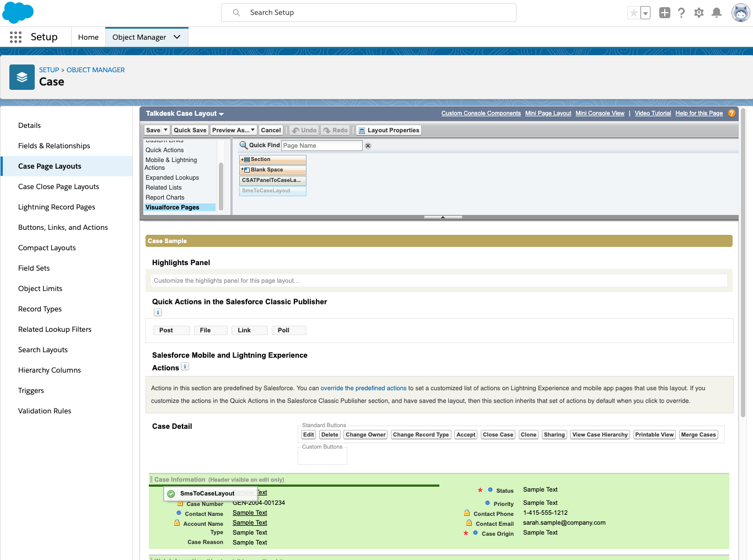
Task: Click the lock icon next to Contact Phone
Action: click(x=467, y=513)
